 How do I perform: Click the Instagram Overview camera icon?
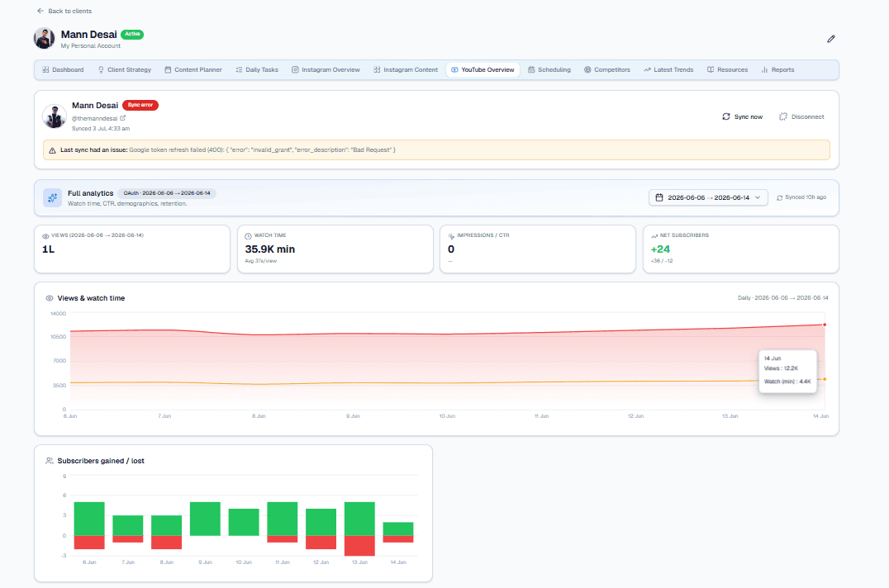pos(295,69)
